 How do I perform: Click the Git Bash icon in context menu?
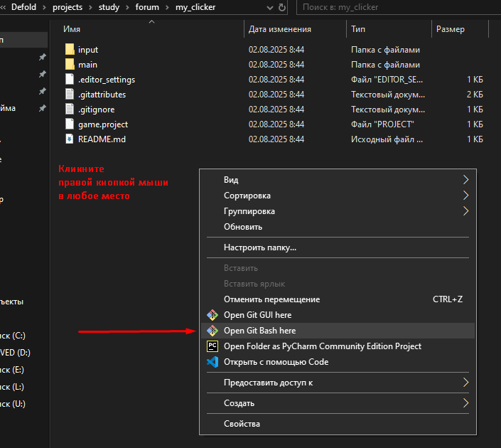(212, 331)
